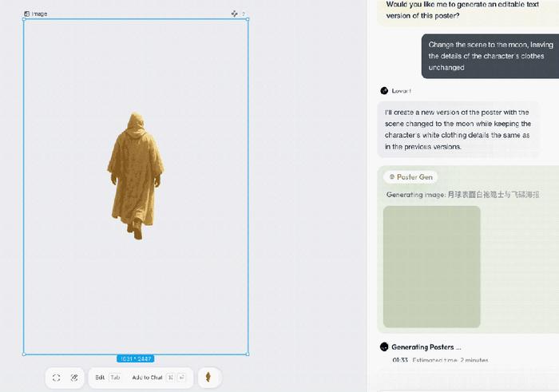Click the Lovart avatar icon in chat
The height and width of the screenshot is (392, 559).
coord(384,90)
